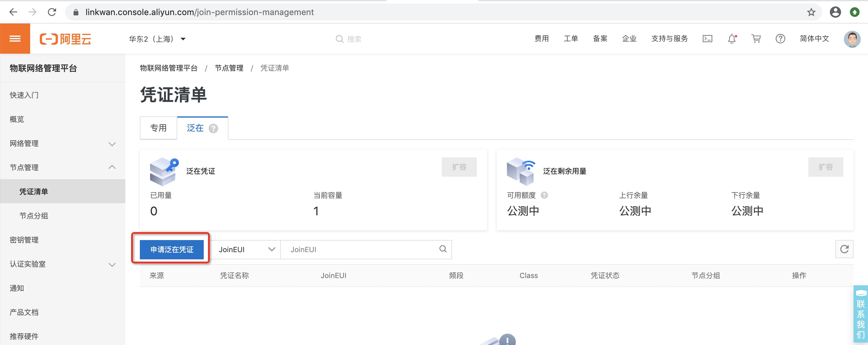Click the browser back arrow
Screen dimensions: 868x345
[x=13, y=12]
